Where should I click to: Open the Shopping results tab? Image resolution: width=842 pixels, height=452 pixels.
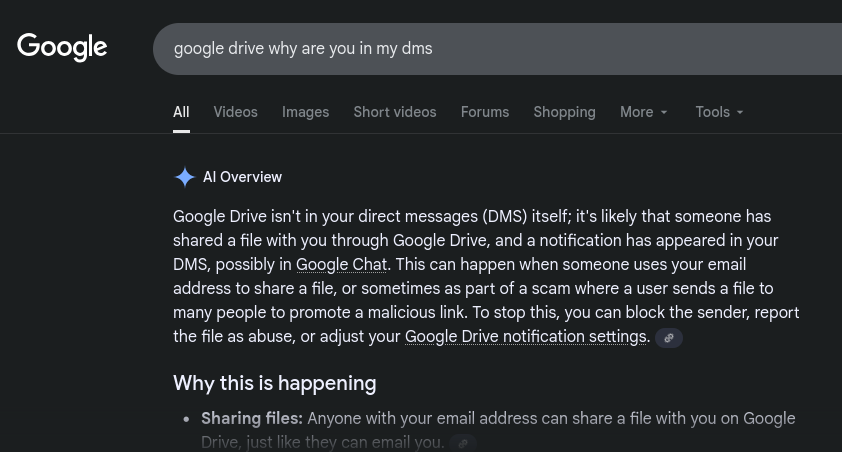(x=564, y=112)
